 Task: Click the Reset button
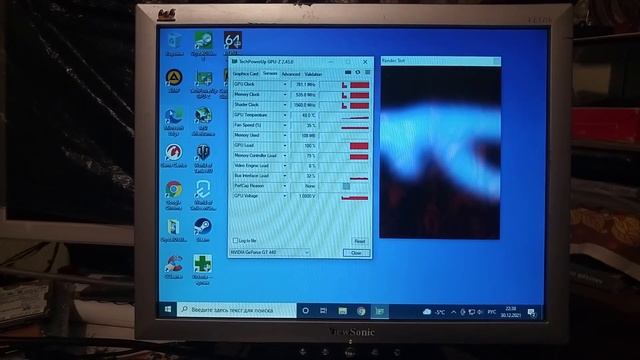pyautogui.click(x=360, y=241)
